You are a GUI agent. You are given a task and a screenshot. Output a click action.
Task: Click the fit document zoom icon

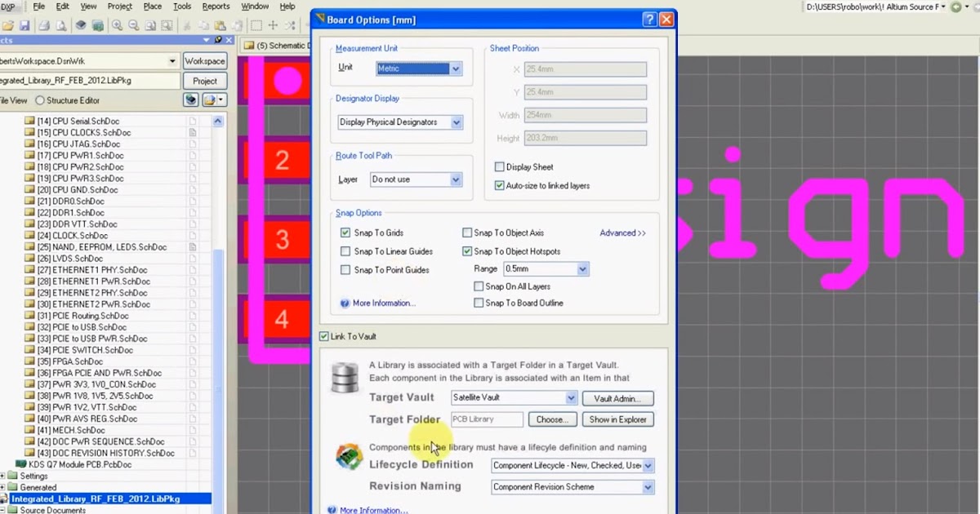151,25
